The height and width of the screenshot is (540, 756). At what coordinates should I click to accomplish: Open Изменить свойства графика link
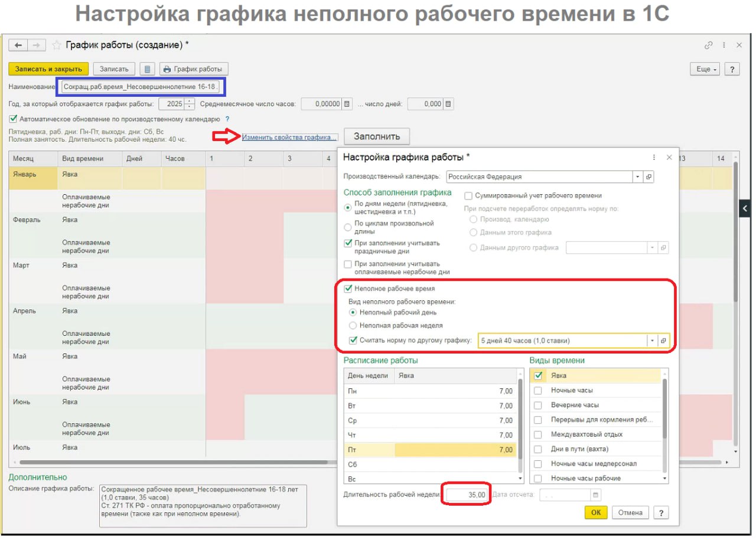(289, 137)
